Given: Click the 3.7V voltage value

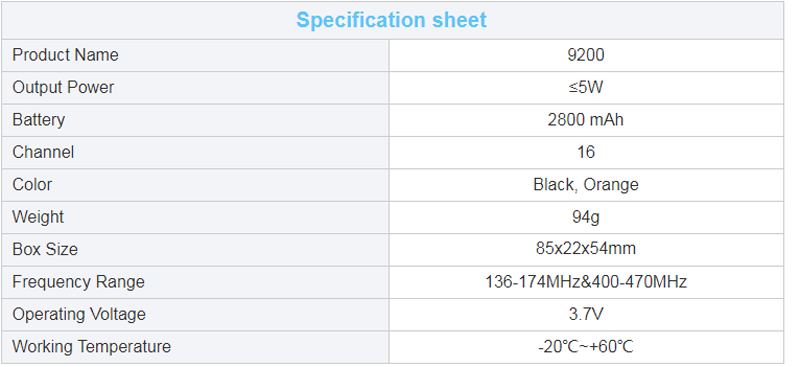Looking at the screenshot, I should click(586, 314).
